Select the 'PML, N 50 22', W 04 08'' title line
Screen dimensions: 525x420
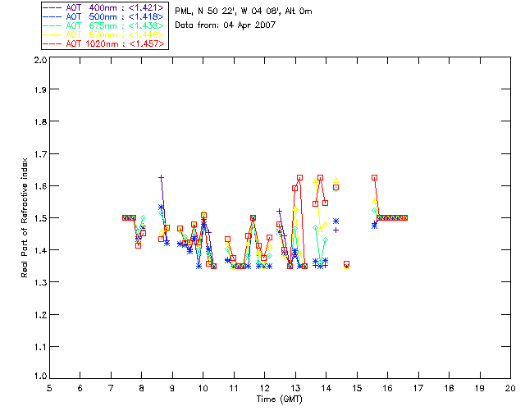pos(244,11)
